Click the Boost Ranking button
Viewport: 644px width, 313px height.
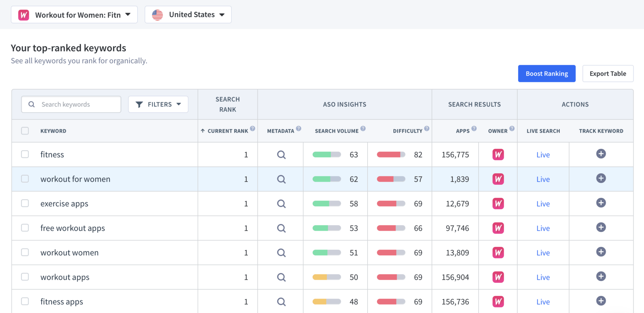coord(547,74)
